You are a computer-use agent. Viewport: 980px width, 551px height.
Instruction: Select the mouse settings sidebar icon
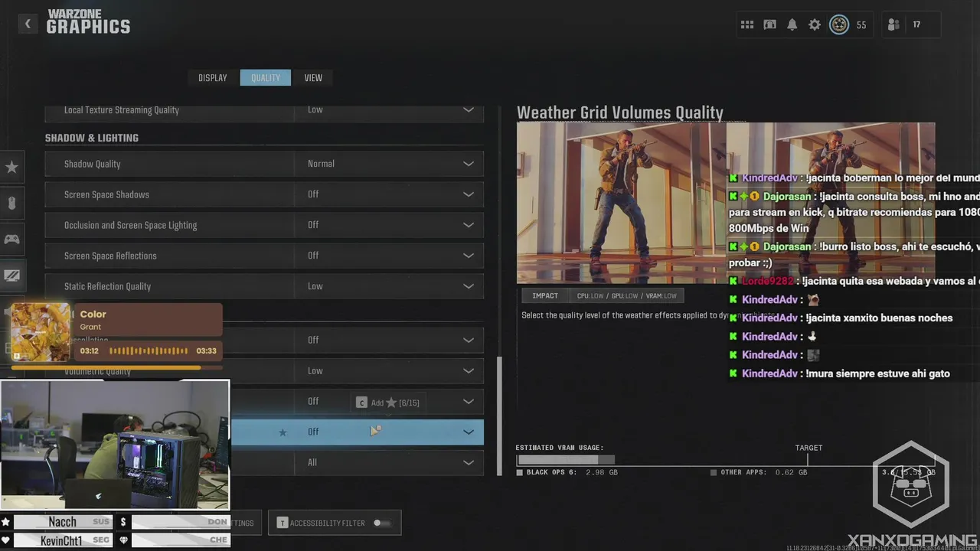(11, 203)
